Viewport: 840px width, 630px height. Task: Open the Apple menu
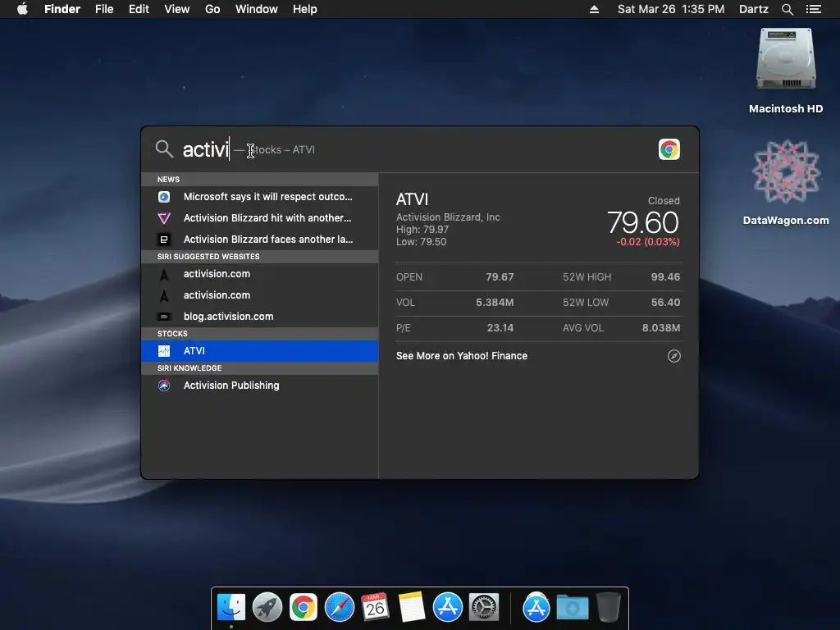click(x=22, y=9)
